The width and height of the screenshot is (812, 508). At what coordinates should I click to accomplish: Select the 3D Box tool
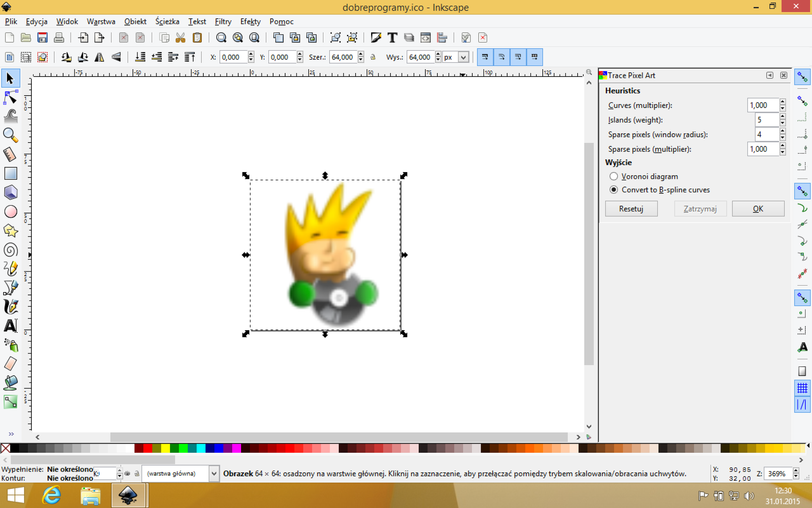click(x=11, y=192)
